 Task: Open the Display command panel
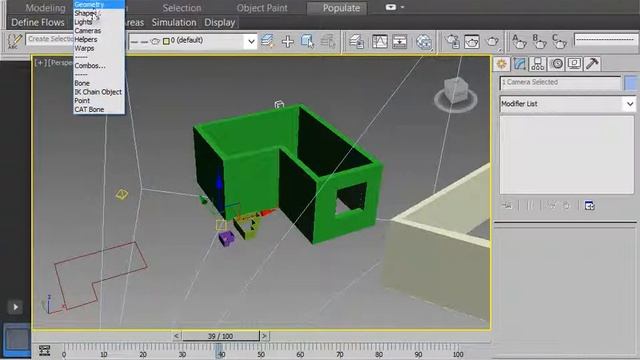[574, 64]
